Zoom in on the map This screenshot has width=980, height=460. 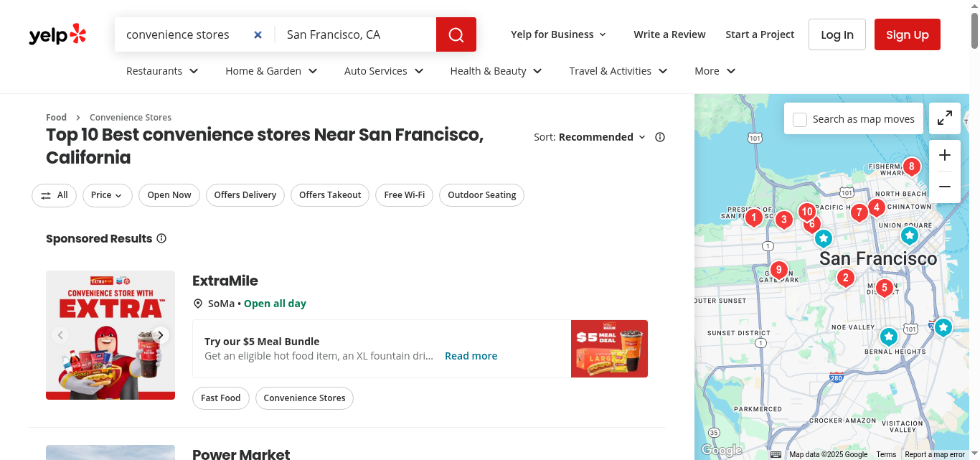click(x=945, y=155)
